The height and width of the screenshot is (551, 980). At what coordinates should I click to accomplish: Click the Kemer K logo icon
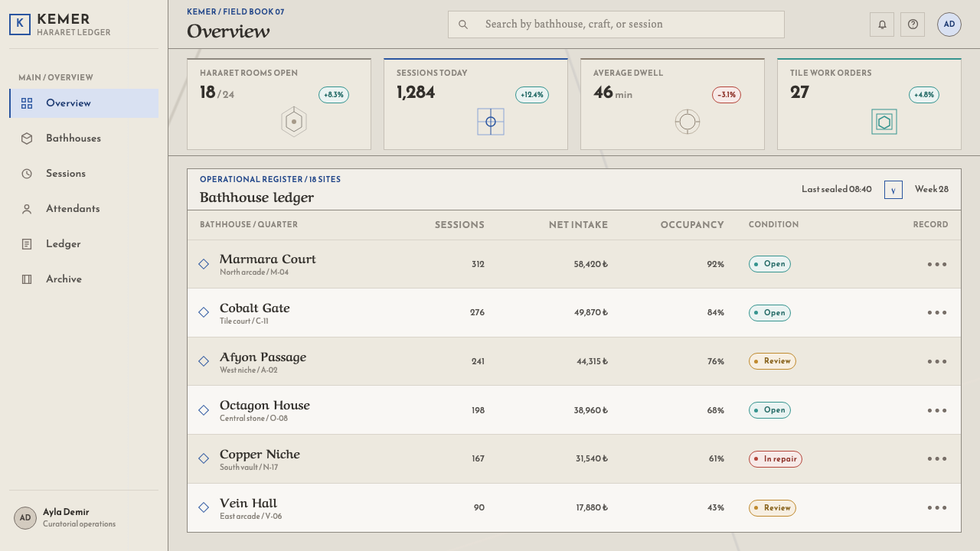20,24
